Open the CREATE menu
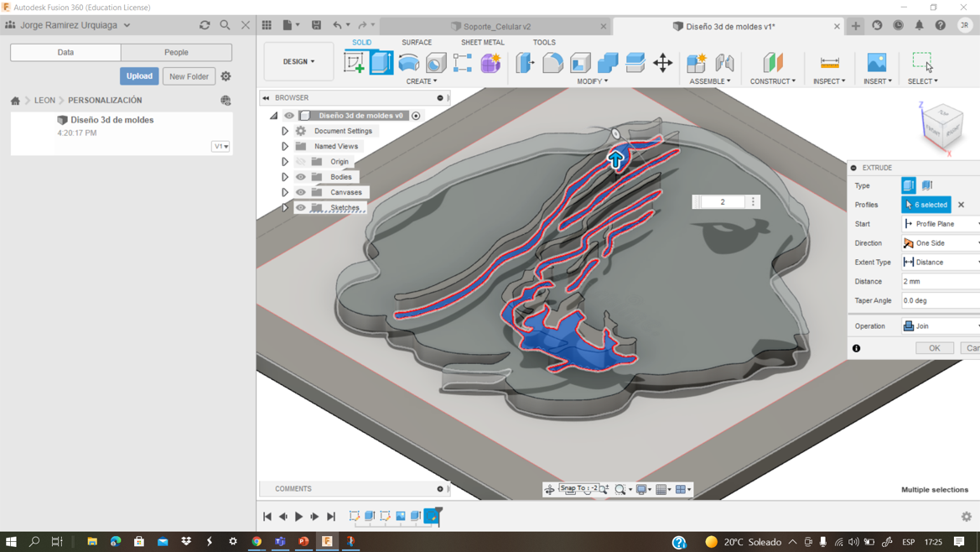Screen dimensions: 980x552 421,81
